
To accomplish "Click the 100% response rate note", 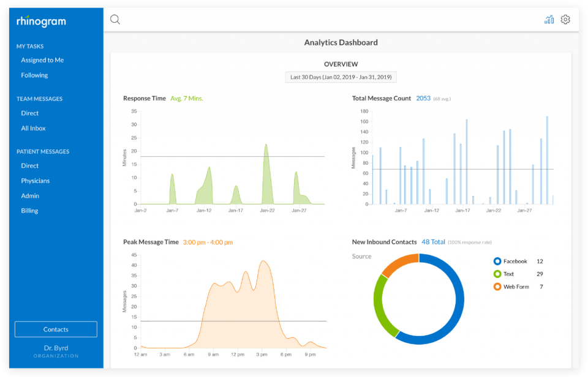I will [470, 242].
